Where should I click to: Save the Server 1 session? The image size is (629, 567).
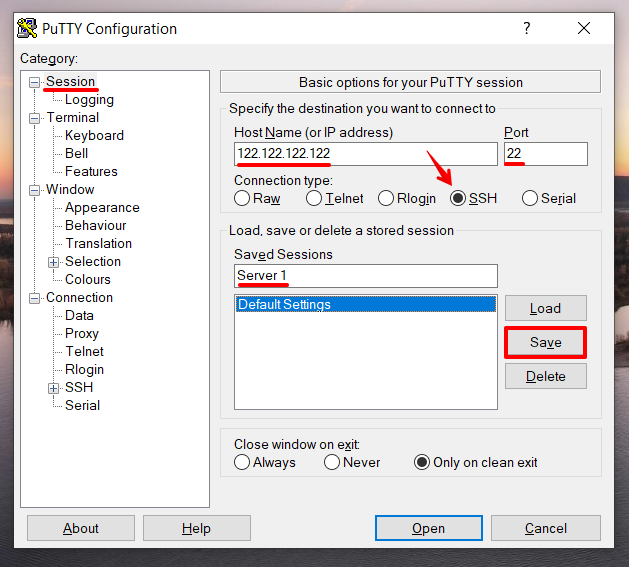546,342
